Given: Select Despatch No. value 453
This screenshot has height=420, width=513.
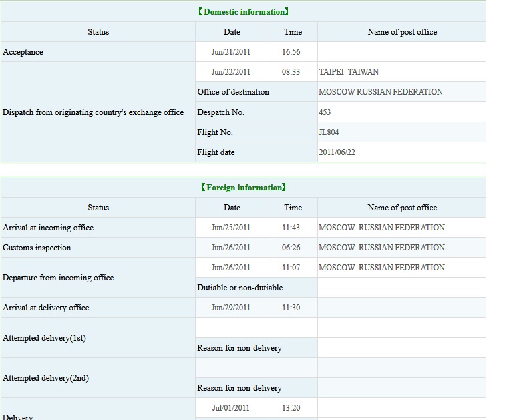Looking at the screenshot, I should (x=325, y=112).
